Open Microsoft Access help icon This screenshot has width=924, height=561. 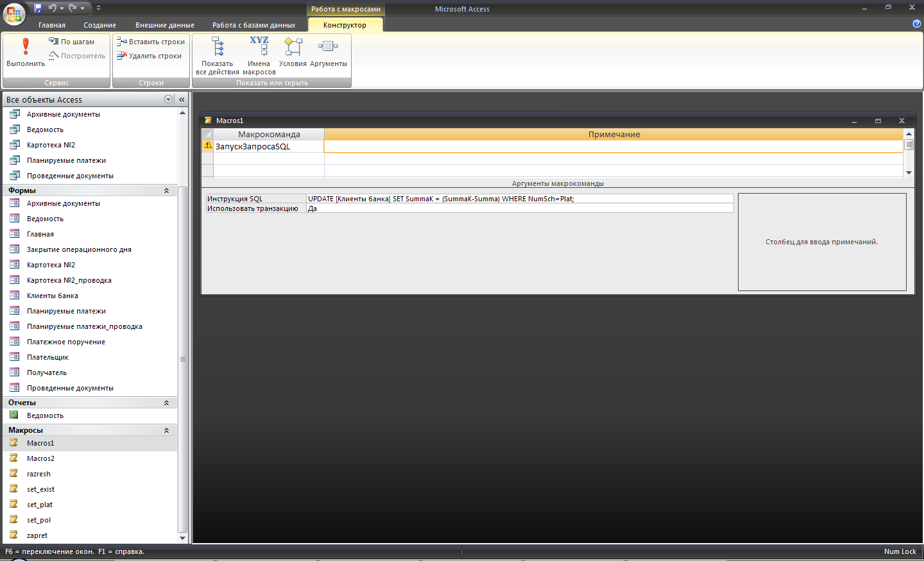click(x=916, y=24)
